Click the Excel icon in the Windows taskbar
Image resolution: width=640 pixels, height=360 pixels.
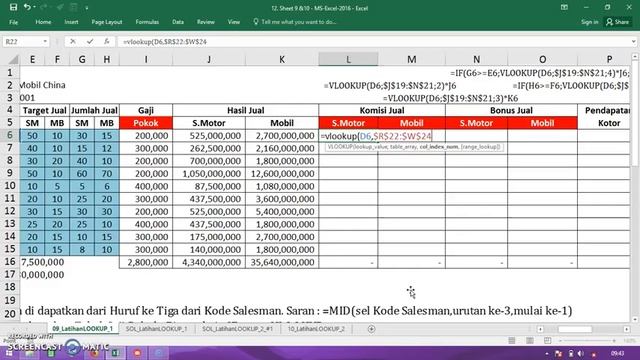[116, 353]
